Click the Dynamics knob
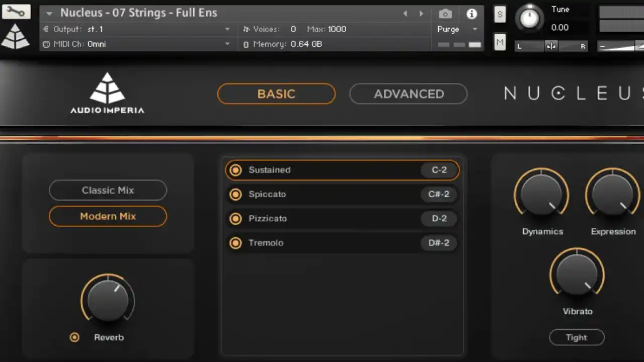Screen dimensions: 644x362 tap(541, 195)
